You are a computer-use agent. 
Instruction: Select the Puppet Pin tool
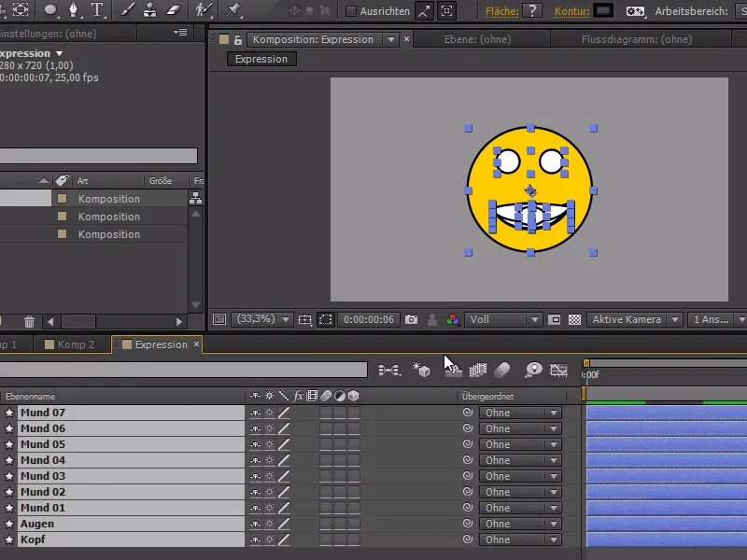click(233, 10)
